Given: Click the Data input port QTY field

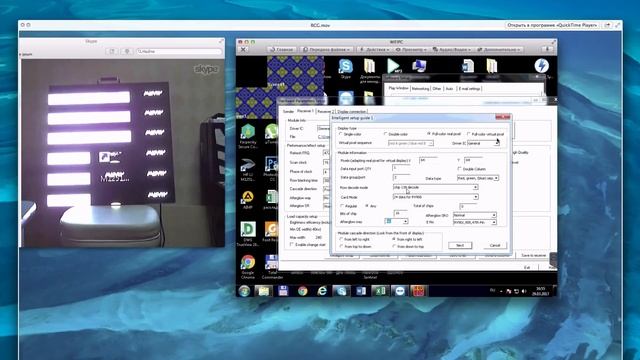Looking at the screenshot, I should [401, 168].
